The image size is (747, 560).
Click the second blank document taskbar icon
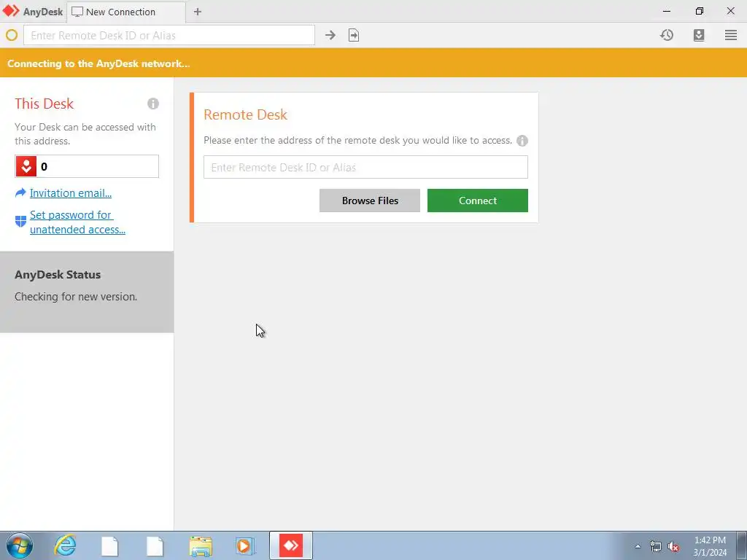[x=155, y=546]
